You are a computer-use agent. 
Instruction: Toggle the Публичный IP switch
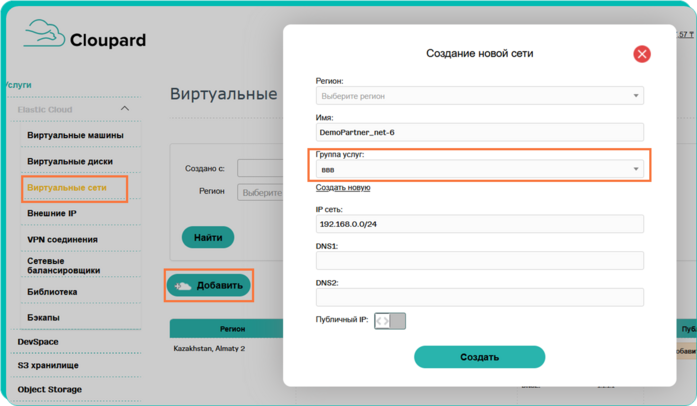point(390,321)
